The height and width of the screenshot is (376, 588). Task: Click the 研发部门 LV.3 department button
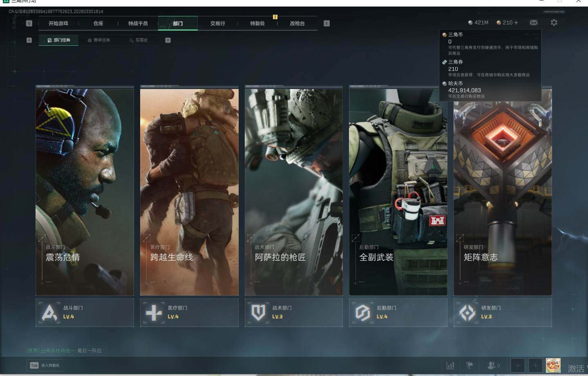coord(503,313)
